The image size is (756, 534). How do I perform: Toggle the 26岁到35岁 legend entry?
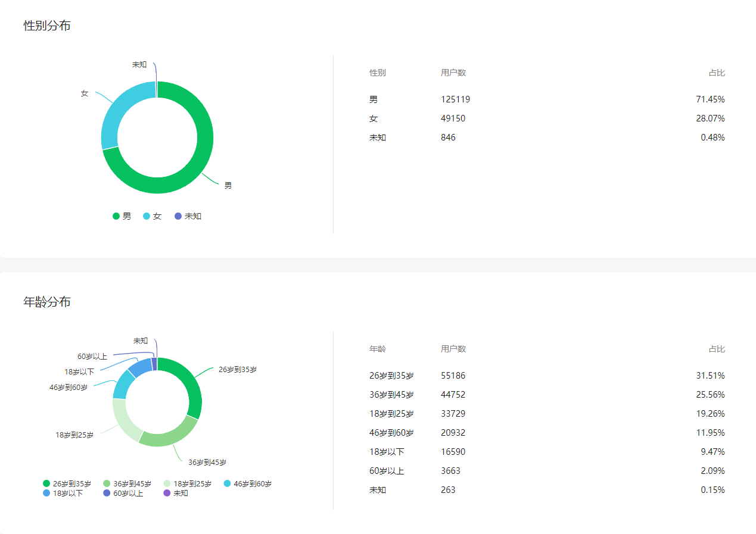(67, 484)
